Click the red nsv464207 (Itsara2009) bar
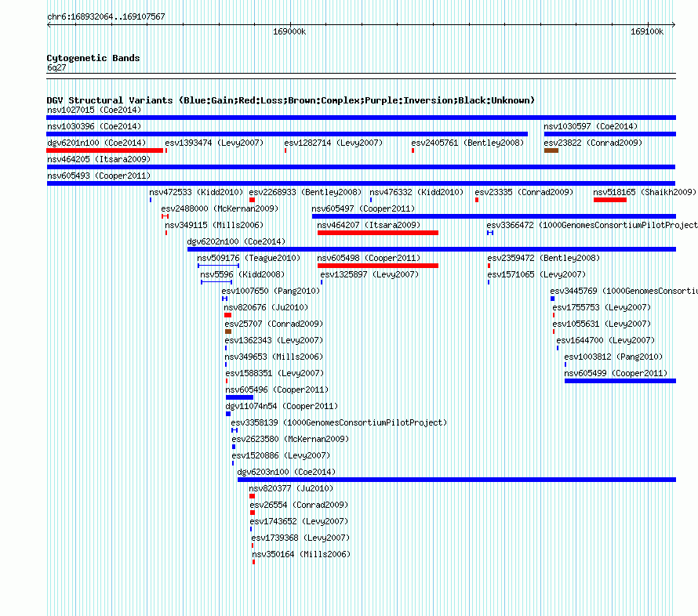 pyautogui.click(x=378, y=233)
